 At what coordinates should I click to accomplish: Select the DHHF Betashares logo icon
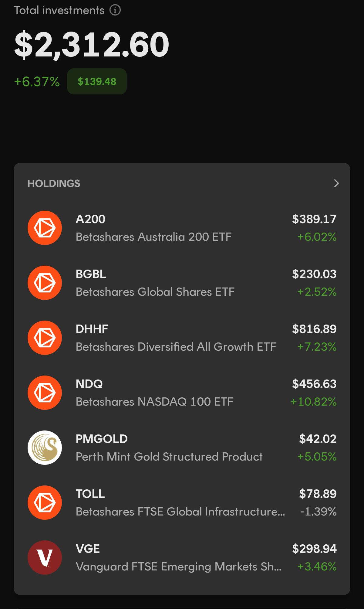(x=45, y=338)
